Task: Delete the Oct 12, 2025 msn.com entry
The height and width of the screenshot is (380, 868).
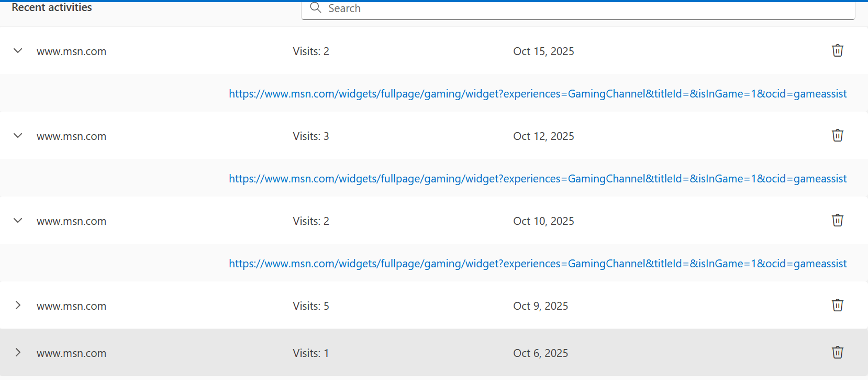Action: pyautogui.click(x=838, y=135)
